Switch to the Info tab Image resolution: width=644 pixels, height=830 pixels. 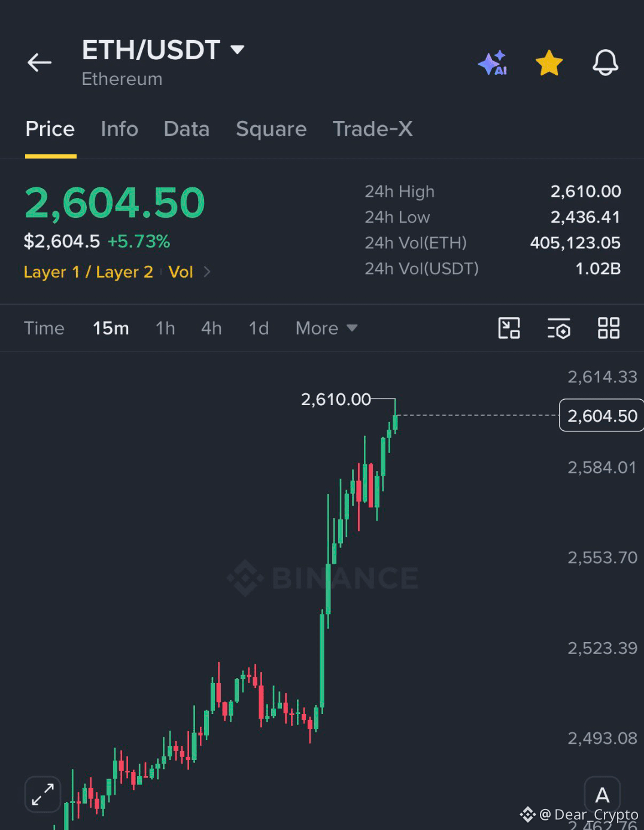[x=120, y=129]
